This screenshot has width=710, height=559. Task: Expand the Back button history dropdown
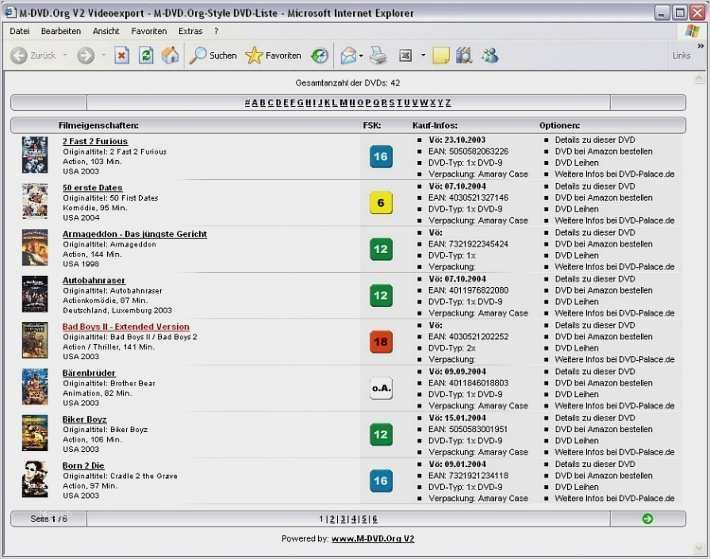click(65, 55)
